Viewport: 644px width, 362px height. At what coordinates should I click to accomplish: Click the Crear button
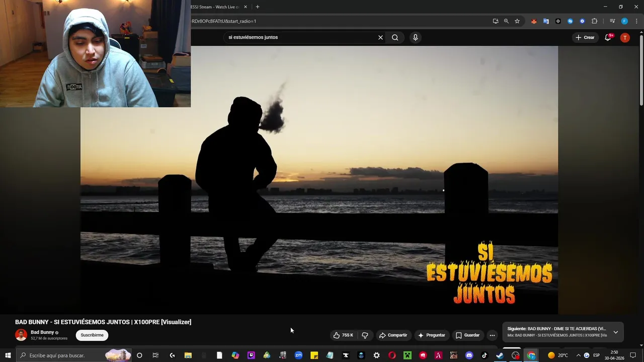[585, 37]
